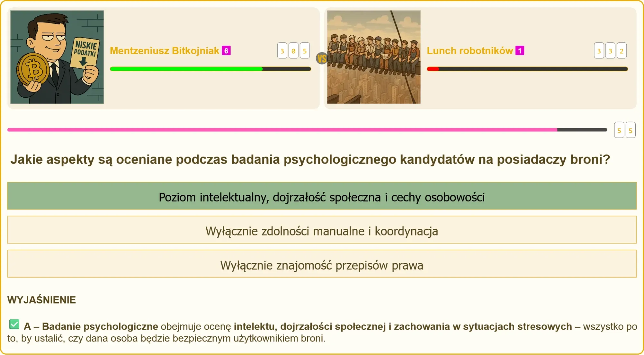Screen dimensions: 644x355
Task: Click the 332 score counter for Lunch robotników
Action: 610,51
